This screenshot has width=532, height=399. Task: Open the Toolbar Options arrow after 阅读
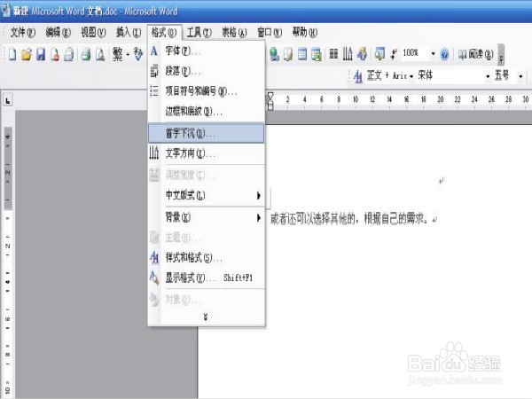(x=501, y=55)
